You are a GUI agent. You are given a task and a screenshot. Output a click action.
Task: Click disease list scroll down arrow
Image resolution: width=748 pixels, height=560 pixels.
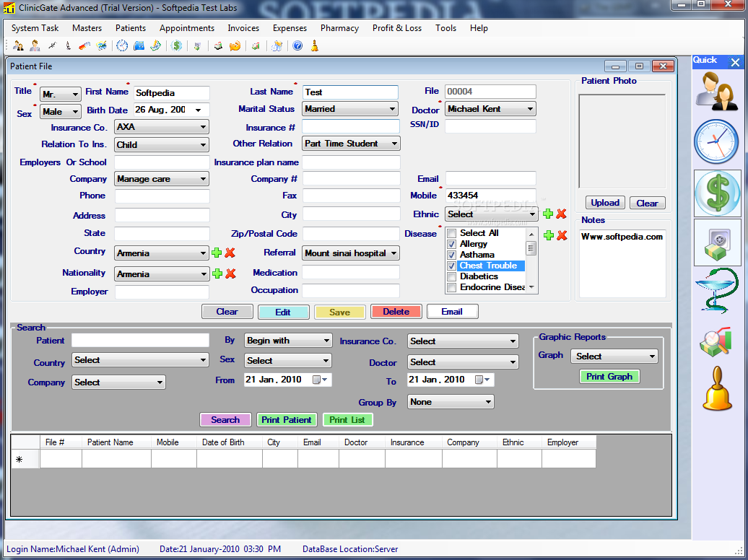tap(531, 287)
